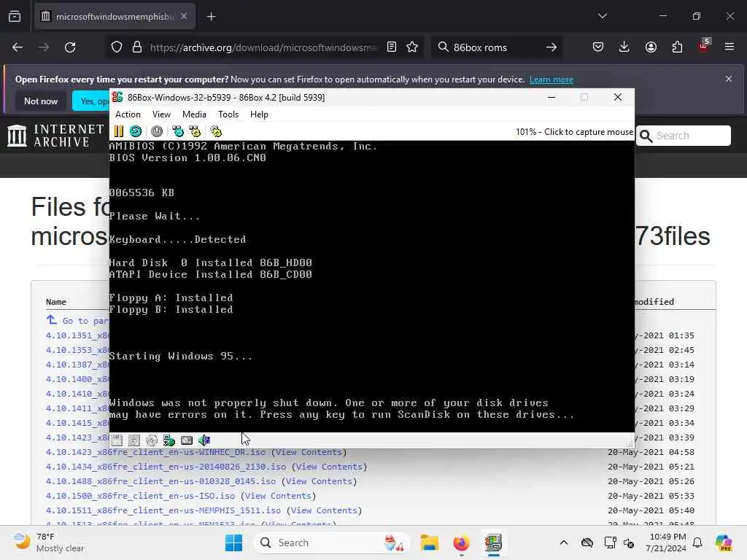Bookmark this page with star icon
747x560 pixels.
[412, 47]
